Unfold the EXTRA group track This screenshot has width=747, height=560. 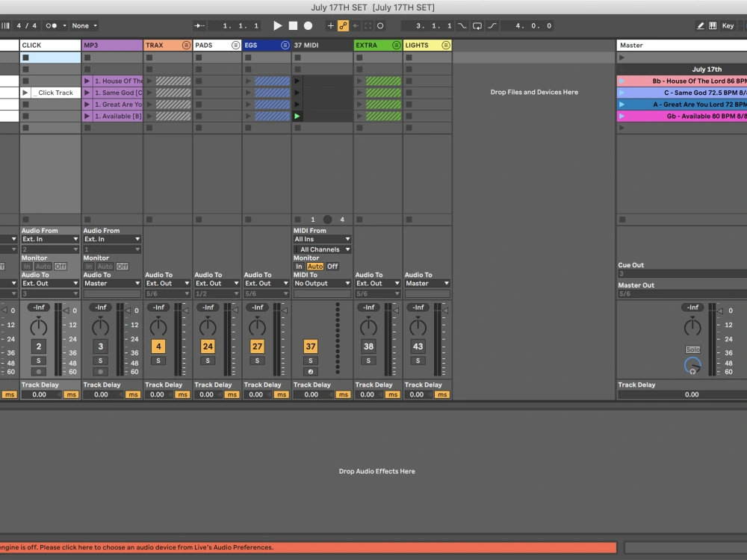[397, 46]
